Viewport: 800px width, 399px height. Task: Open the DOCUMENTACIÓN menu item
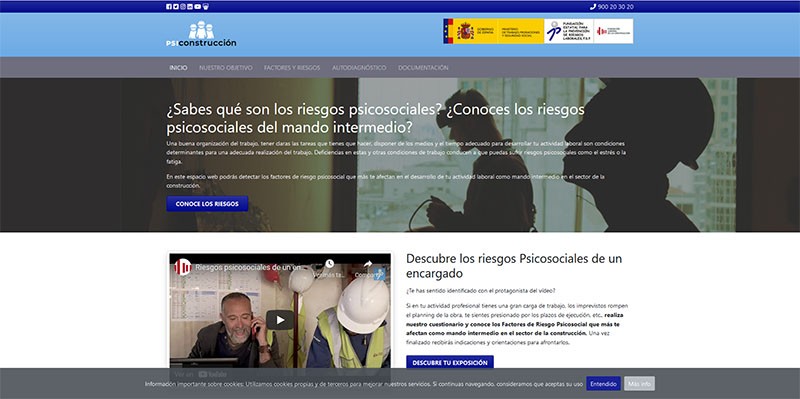point(423,68)
